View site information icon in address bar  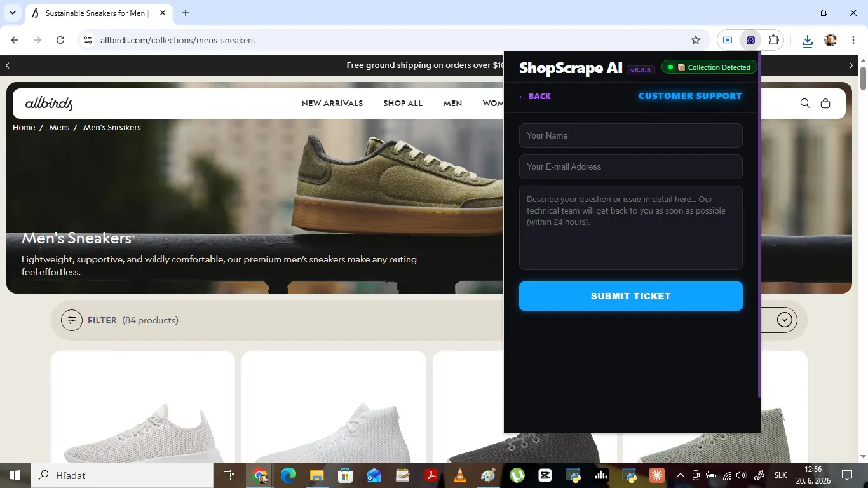coord(88,40)
